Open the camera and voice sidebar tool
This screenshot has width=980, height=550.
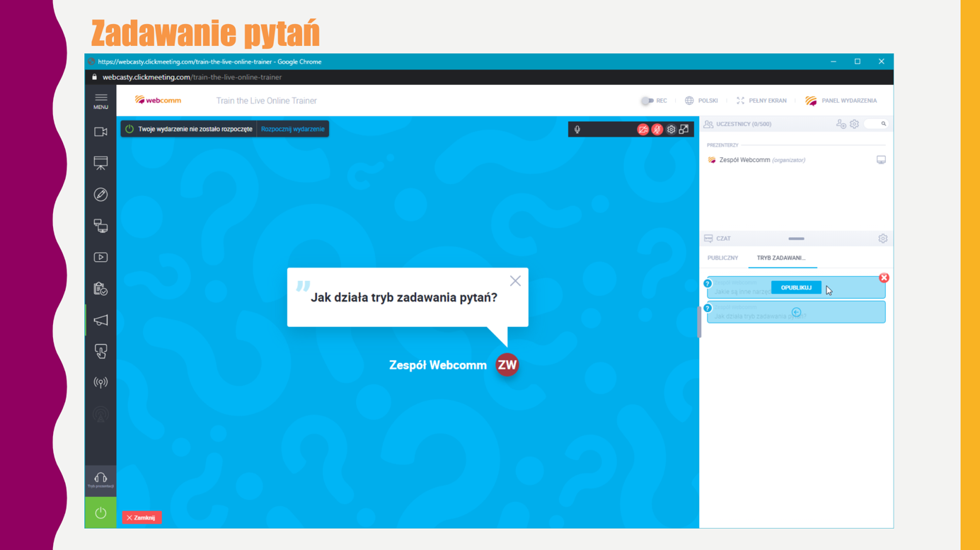point(100,132)
